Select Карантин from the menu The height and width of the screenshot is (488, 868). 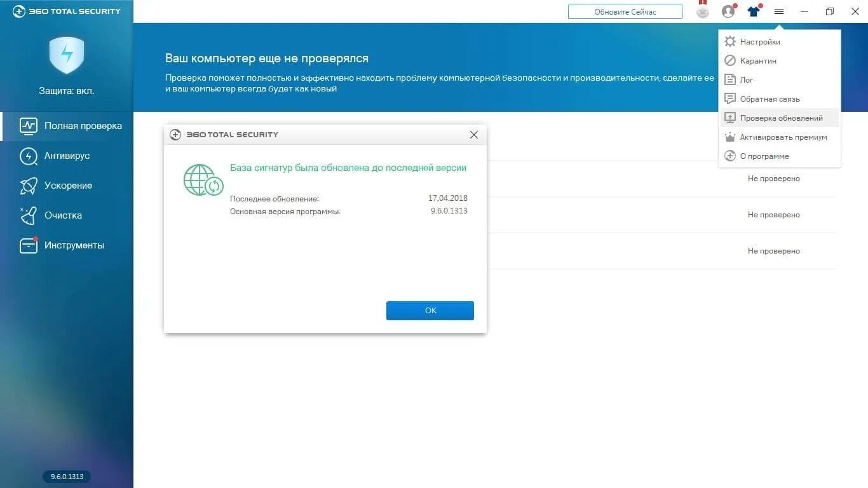[x=780, y=61]
